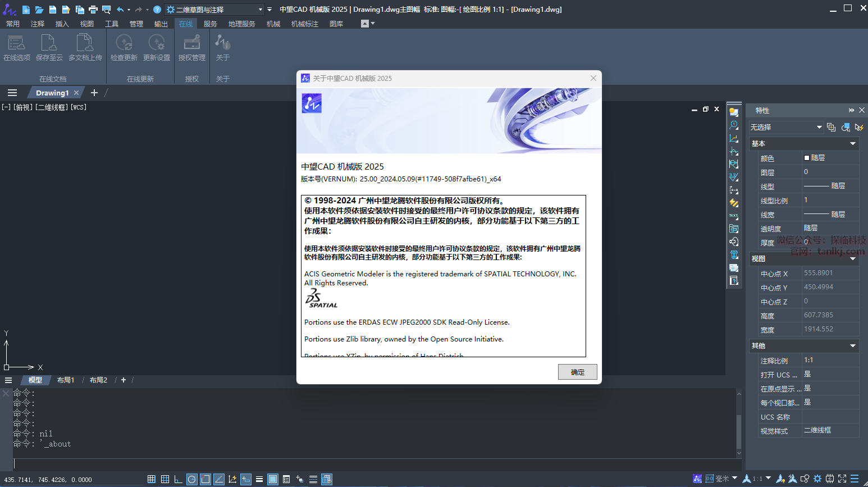Click the Save As icon with the pencil
This screenshot has width=868, height=487.
tap(66, 10)
